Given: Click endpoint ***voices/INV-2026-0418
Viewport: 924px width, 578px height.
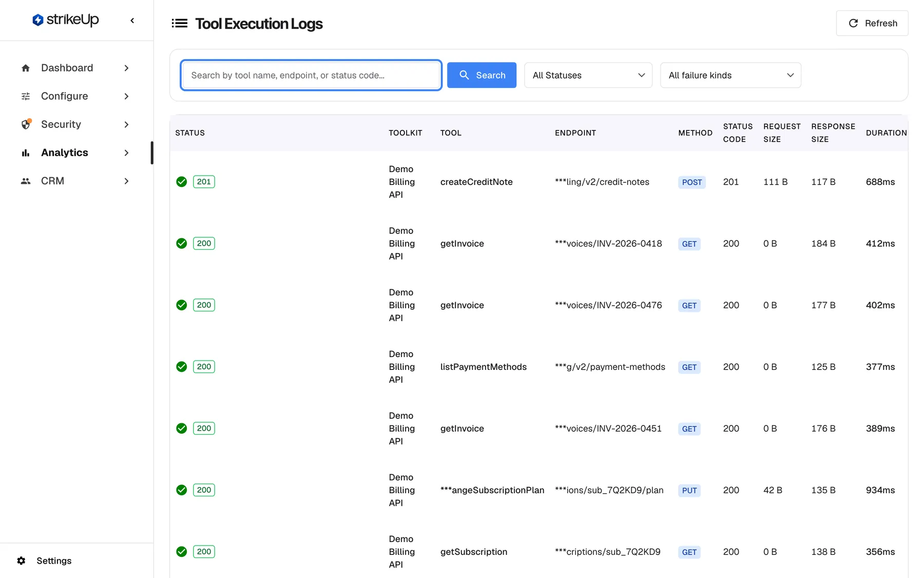Looking at the screenshot, I should click(608, 244).
